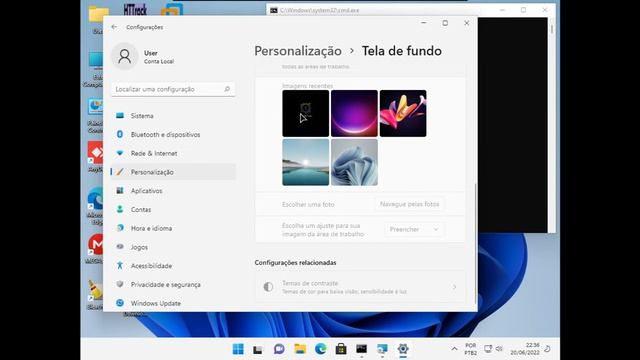
Task: Click the Windows Update sync icon
Action: 120,303
